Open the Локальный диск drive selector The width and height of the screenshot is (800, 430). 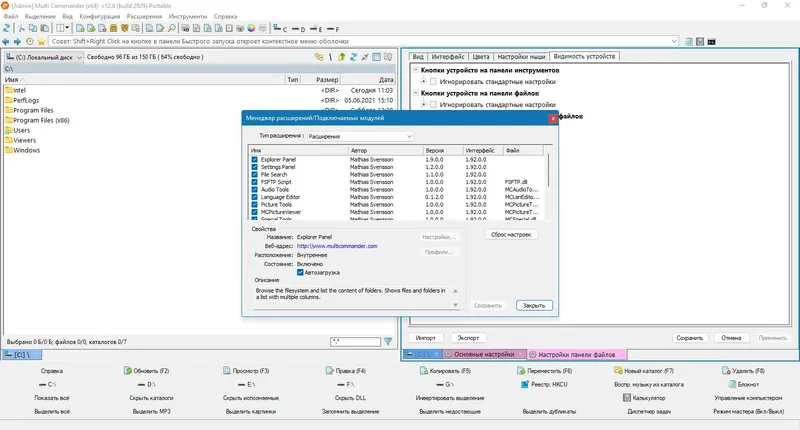[x=44, y=57]
